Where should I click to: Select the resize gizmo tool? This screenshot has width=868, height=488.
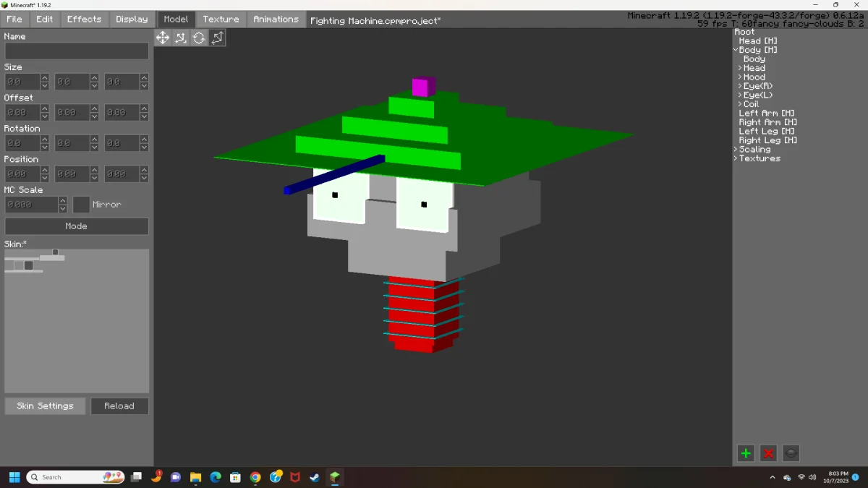coord(181,38)
